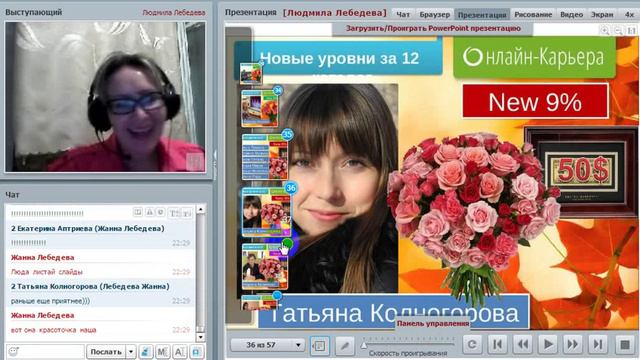The height and width of the screenshot is (360, 640).
Task: Open the Рисование tab
Action: (533, 14)
